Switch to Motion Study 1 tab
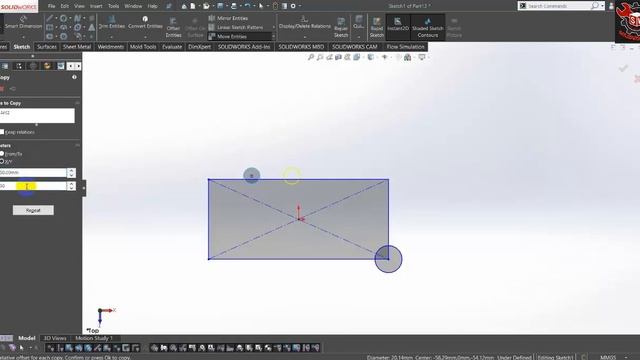 [x=93, y=338]
